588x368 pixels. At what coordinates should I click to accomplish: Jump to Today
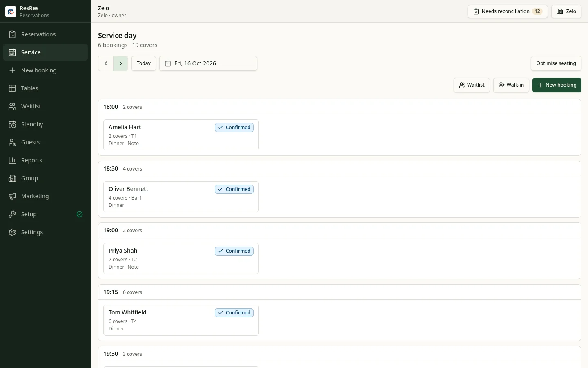coord(144,63)
